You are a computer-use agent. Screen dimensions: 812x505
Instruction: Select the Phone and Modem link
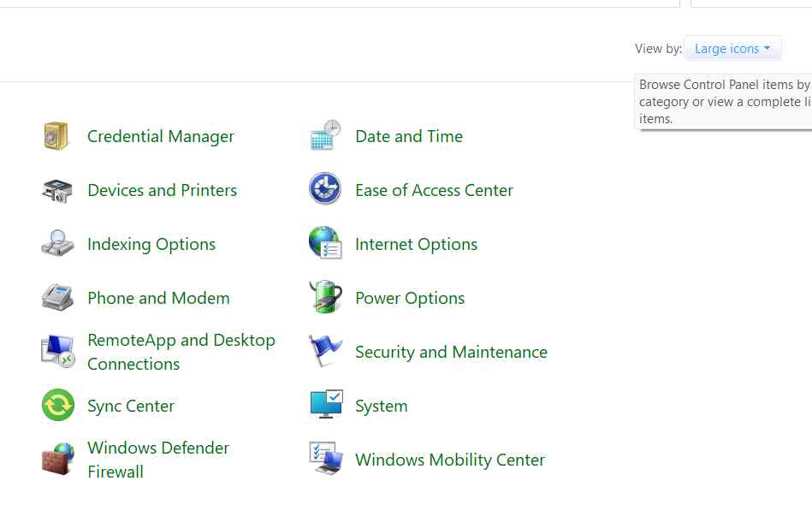point(158,298)
